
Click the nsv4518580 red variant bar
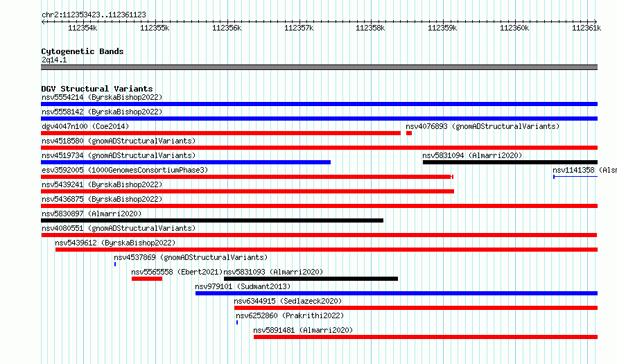[319, 148]
